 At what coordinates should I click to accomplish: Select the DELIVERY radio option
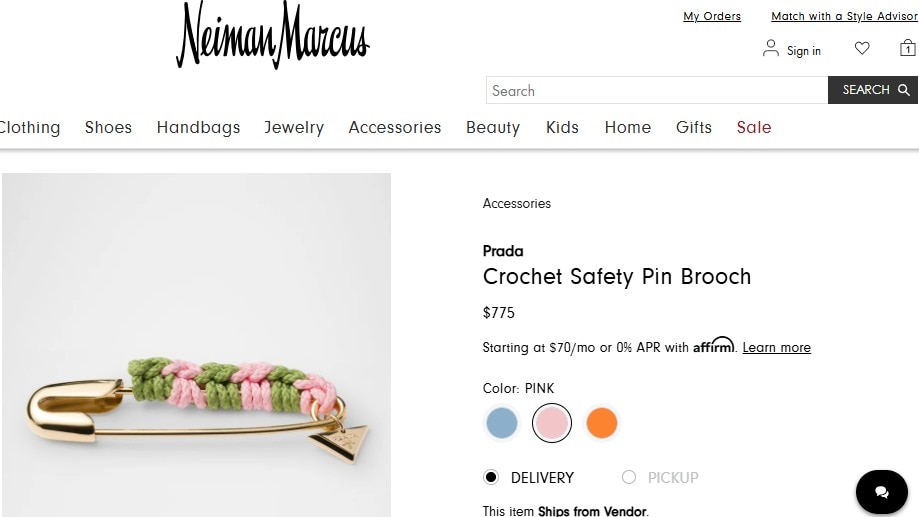491,477
